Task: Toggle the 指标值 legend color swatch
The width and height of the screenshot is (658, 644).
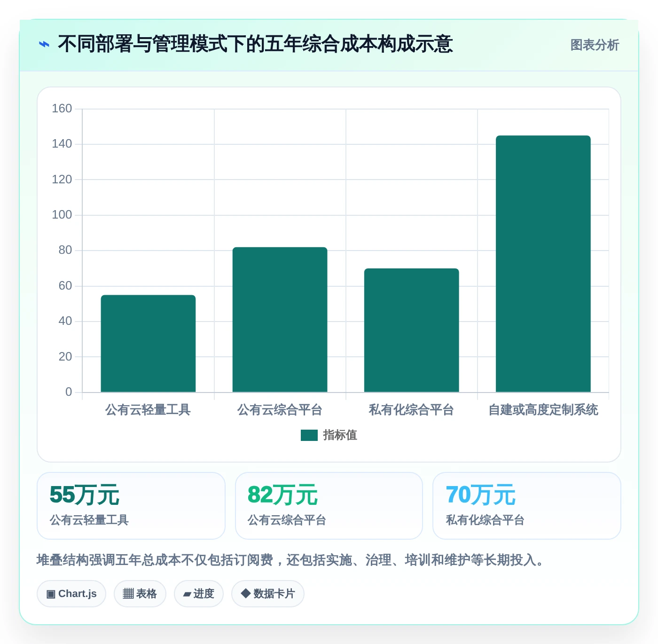Action: (x=309, y=435)
